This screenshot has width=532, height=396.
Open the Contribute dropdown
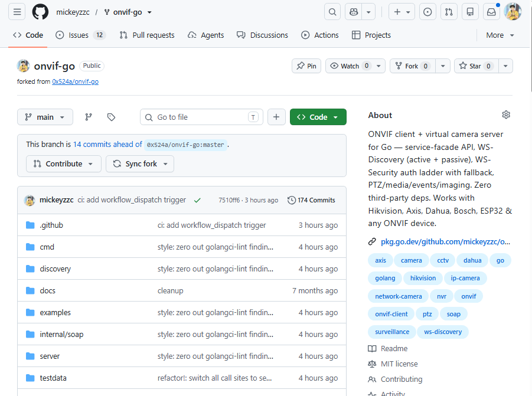click(64, 163)
